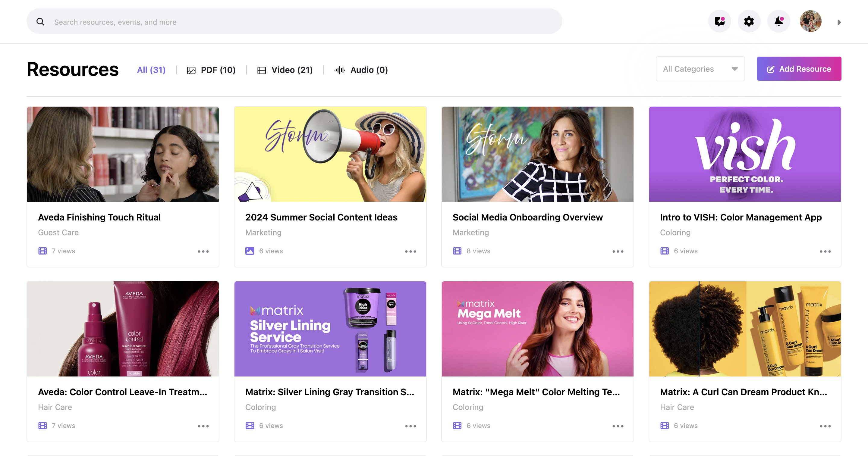The height and width of the screenshot is (456, 868).
Task: Open more options for 2024 Summer Social Content
Action: pos(410,251)
